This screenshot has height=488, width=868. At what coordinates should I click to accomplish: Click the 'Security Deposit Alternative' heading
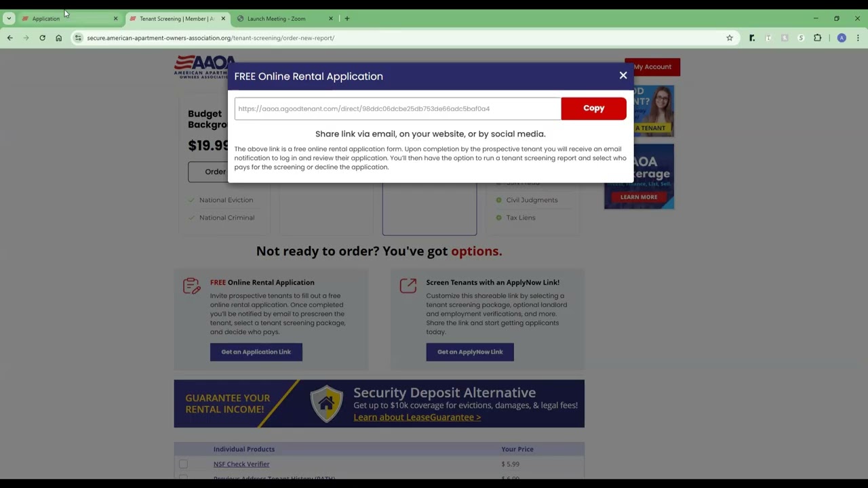coord(444,392)
